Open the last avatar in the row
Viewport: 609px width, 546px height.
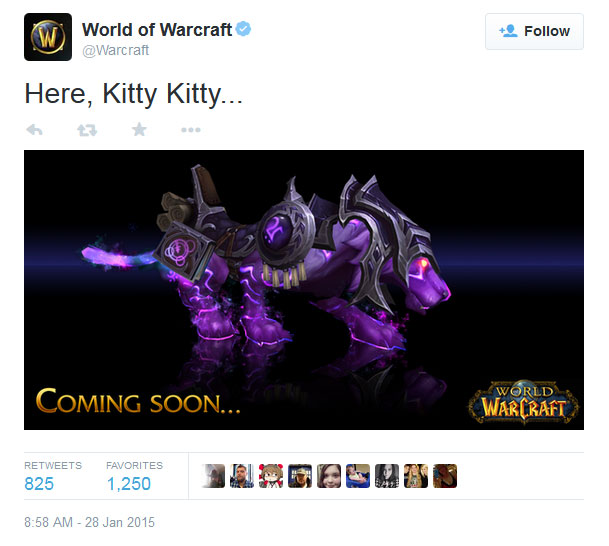click(x=445, y=476)
